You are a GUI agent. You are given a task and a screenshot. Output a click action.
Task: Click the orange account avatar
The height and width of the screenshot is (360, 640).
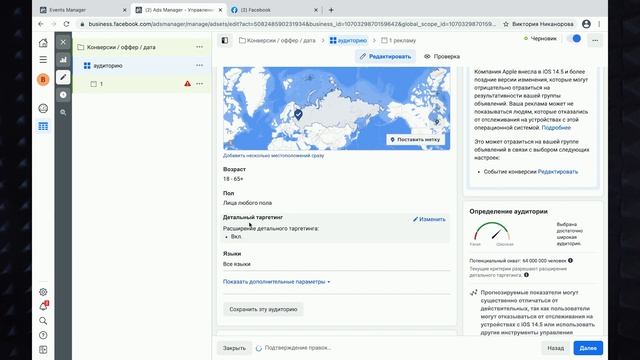click(43, 79)
